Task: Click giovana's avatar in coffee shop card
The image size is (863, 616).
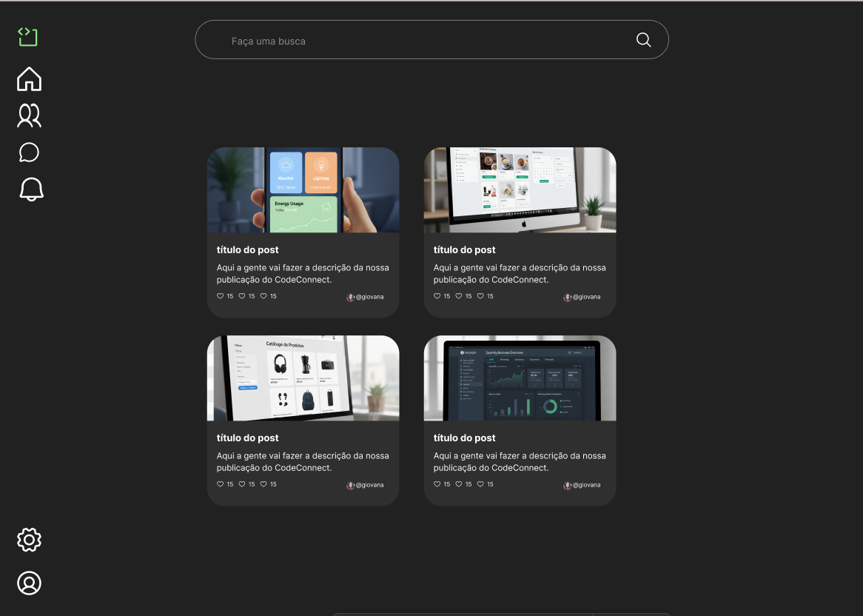Action: tap(568, 298)
